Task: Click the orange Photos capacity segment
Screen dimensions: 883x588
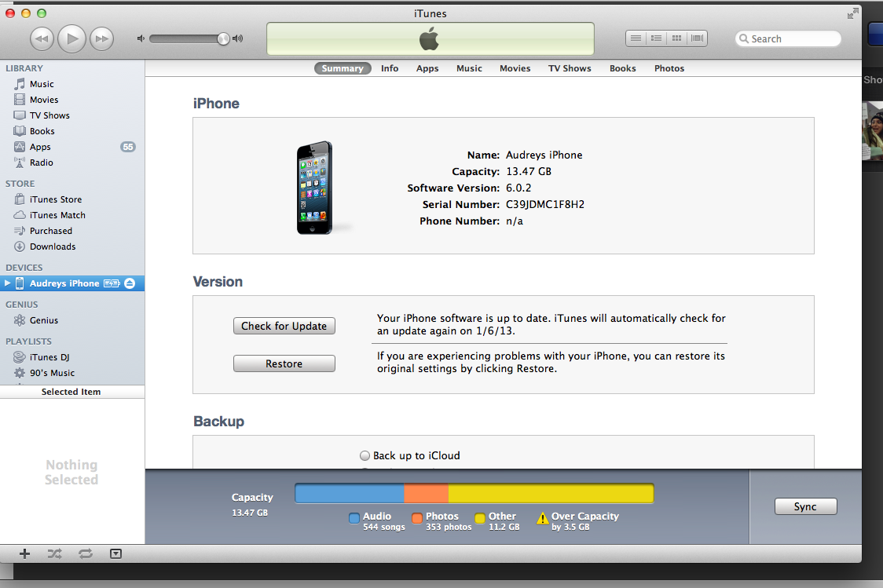Action: 427,494
